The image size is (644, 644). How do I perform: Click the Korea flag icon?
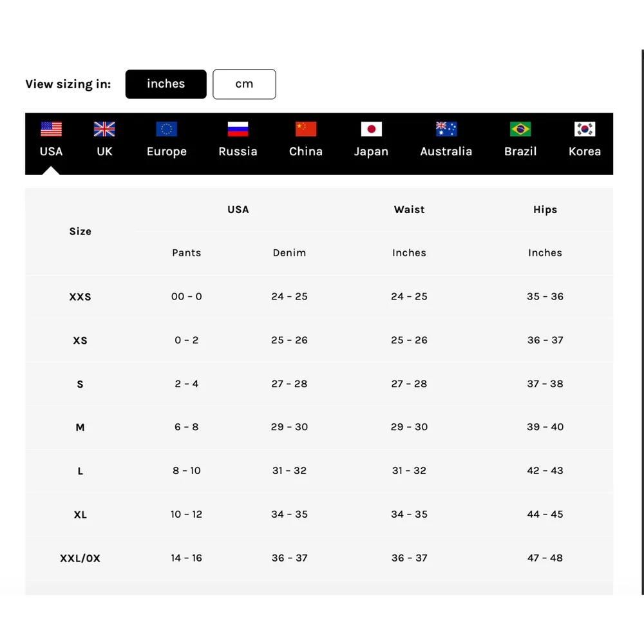pos(585,129)
